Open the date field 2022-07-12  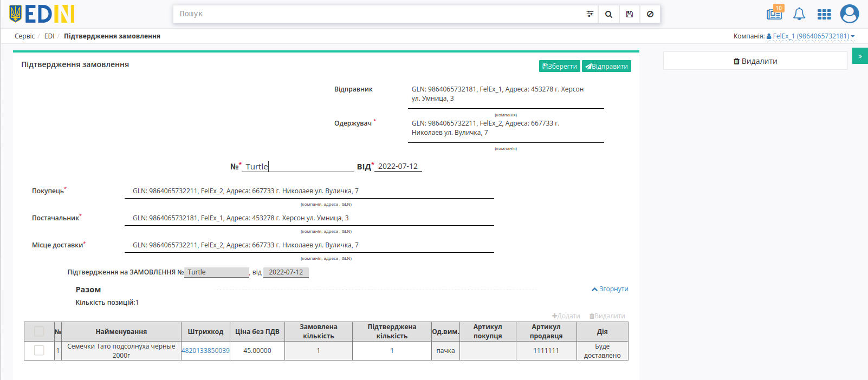(x=398, y=166)
